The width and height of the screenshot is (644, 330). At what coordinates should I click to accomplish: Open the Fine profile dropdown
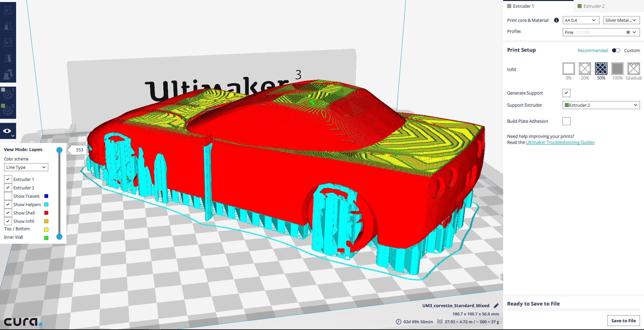pos(601,32)
